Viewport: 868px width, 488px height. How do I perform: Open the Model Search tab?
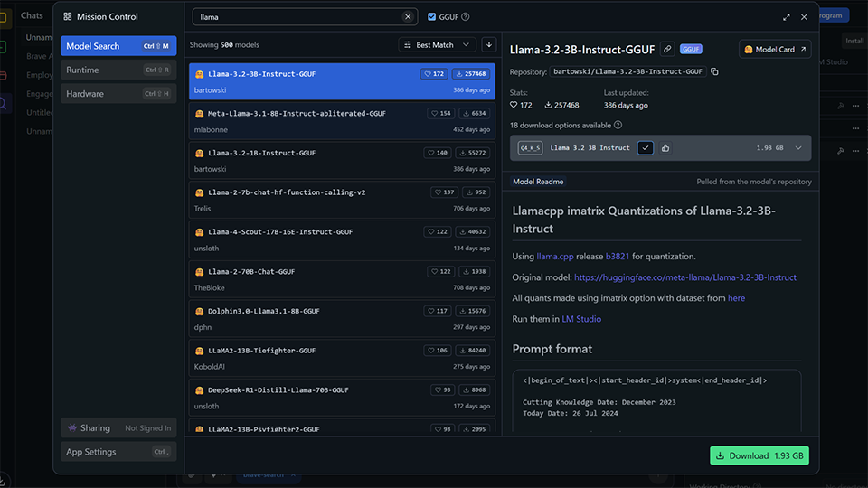(x=118, y=46)
